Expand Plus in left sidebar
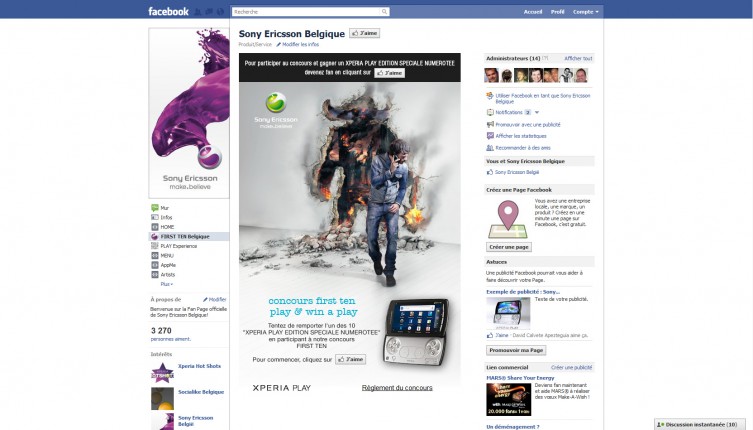This screenshot has width=753, height=430. tap(167, 284)
